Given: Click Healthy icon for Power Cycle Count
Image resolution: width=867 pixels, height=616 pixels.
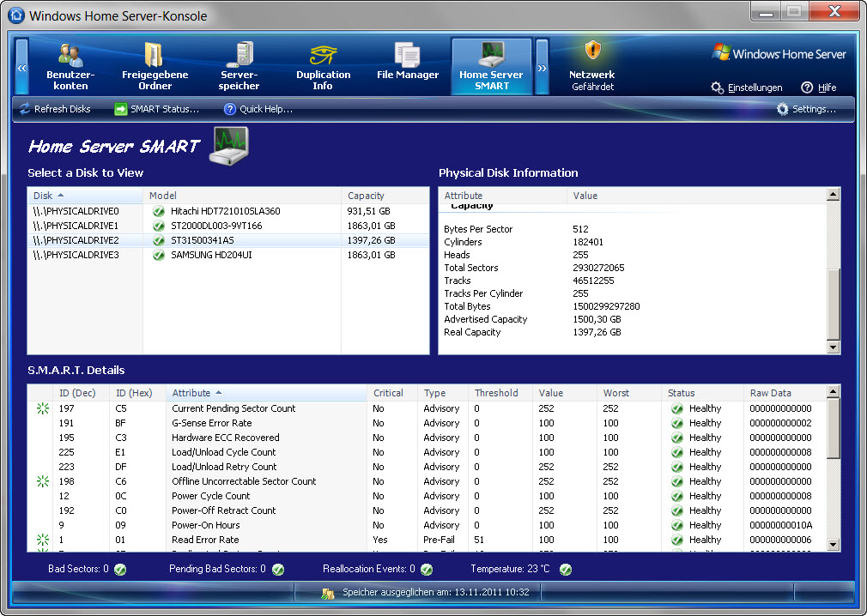Looking at the screenshot, I should [676, 496].
